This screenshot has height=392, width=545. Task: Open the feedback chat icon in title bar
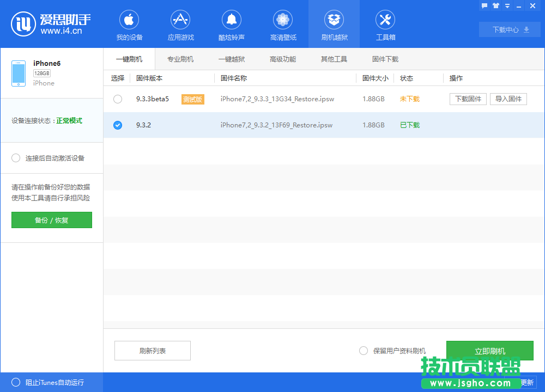pos(484,5)
